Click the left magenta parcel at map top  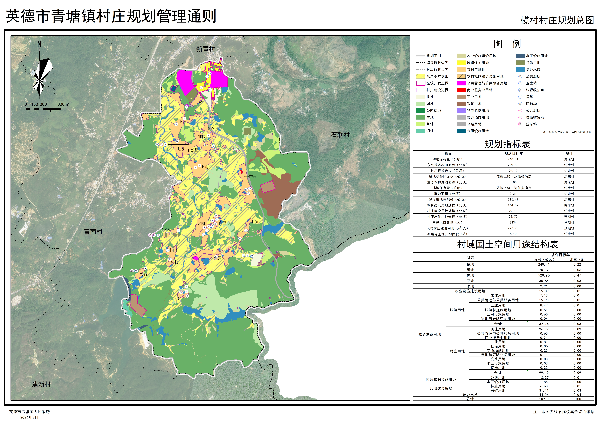coord(185,79)
